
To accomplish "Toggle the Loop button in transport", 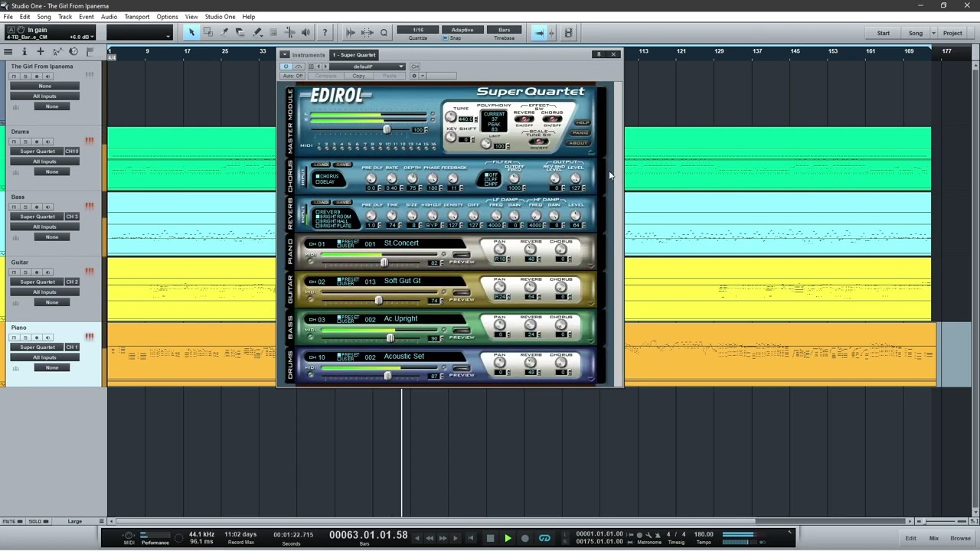I will click(x=544, y=539).
